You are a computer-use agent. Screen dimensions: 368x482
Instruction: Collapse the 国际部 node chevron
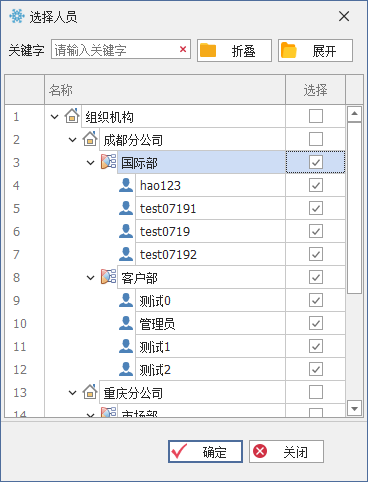pos(90,163)
